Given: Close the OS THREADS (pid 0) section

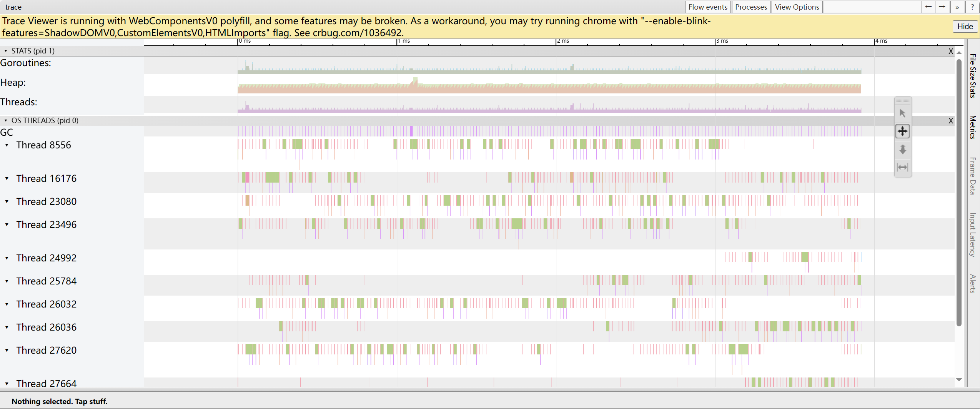Looking at the screenshot, I should click(951, 121).
